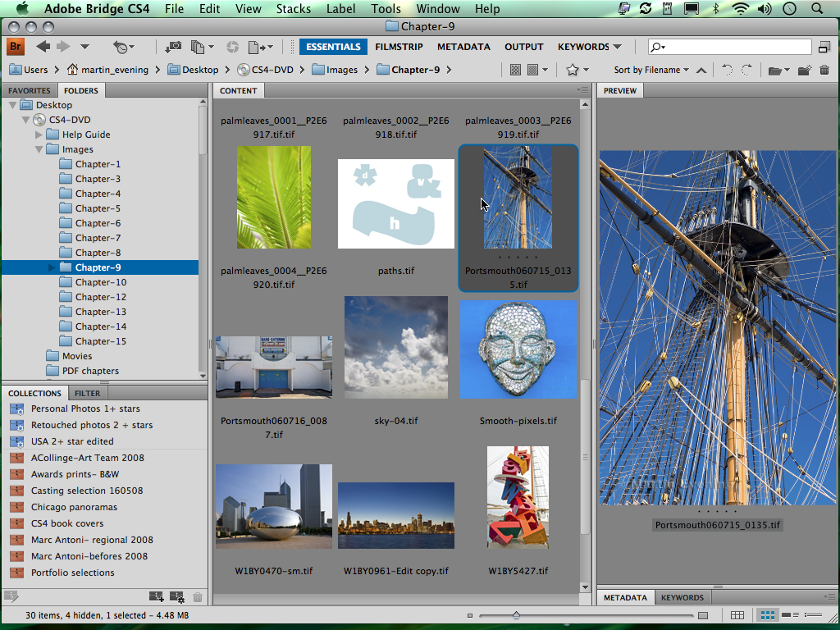Image resolution: width=840 pixels, height=630 pixels.
Task: Click the Br Bridge home icon
Action: coord(16,47)
